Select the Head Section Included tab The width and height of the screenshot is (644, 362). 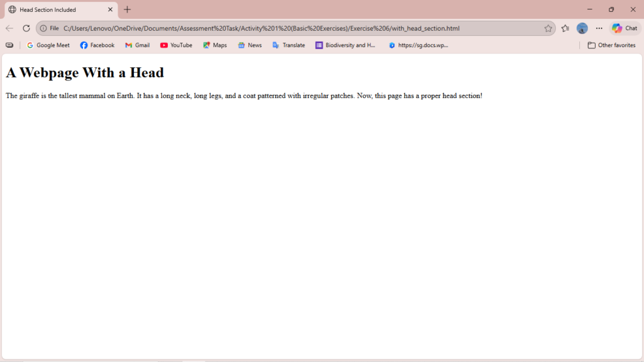click(x=53, y=9)
